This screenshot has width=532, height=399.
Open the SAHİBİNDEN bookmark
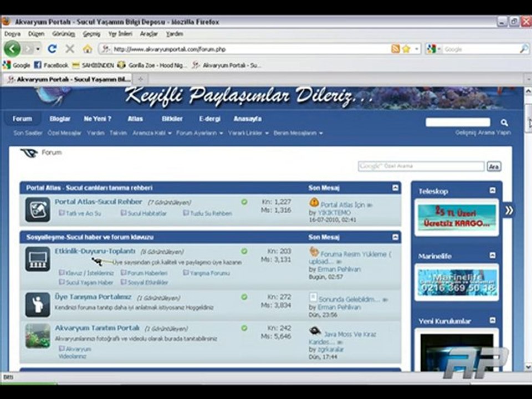tap(93, 65)
